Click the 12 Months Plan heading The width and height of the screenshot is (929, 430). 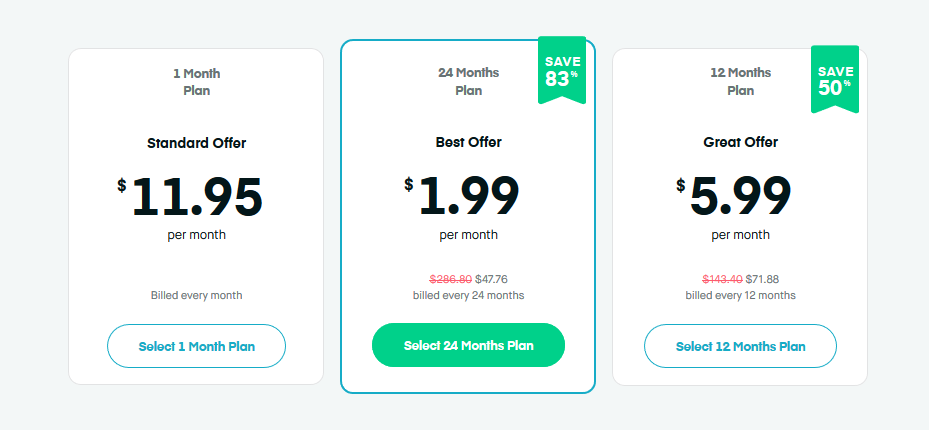point(740,81)
